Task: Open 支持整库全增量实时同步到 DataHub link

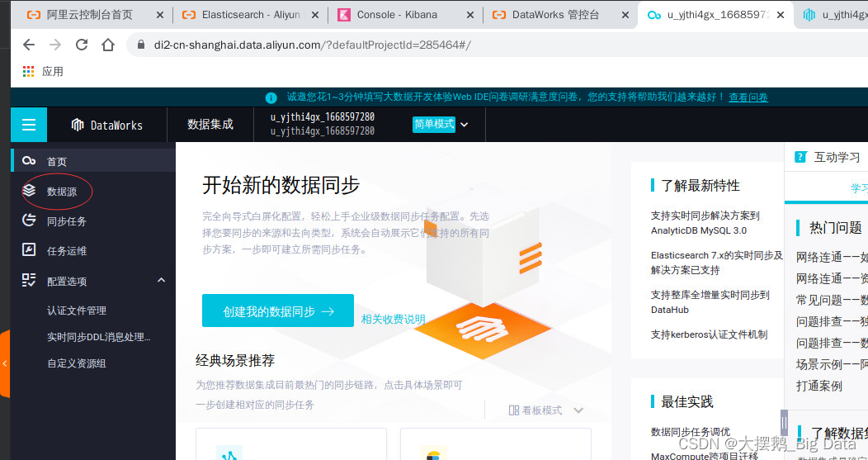Action: [x=710, y=302]
